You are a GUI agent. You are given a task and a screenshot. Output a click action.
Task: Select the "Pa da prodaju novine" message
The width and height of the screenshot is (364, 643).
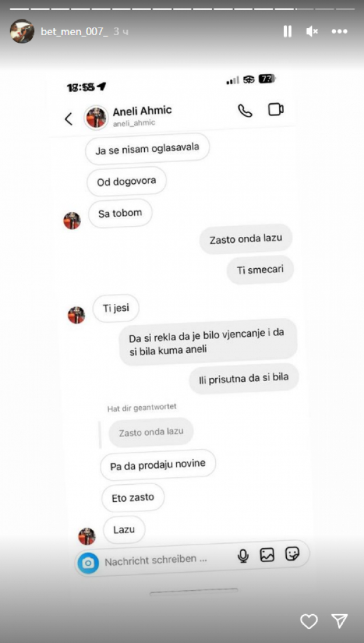tap(158, 465)
